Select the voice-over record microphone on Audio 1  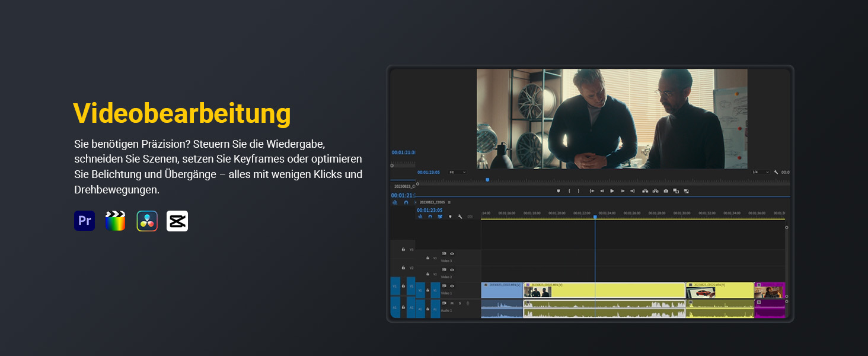point(467,303)
